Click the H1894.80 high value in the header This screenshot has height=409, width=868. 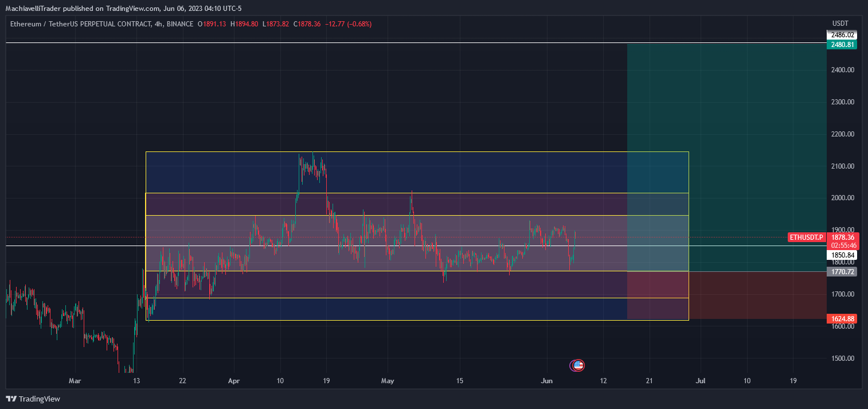[244, 24]
